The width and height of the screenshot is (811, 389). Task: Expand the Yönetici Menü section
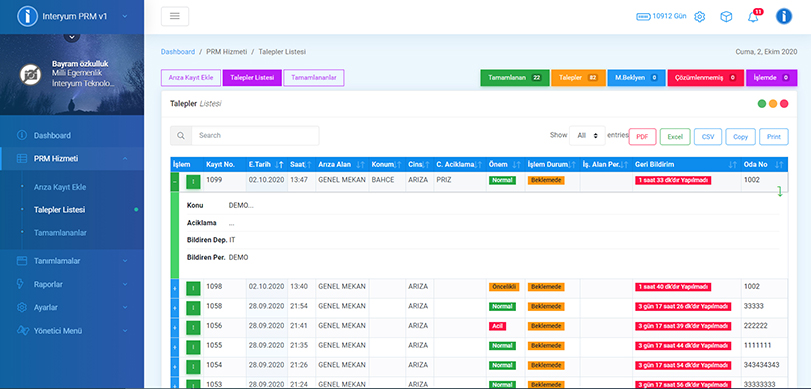pos(125,331)
